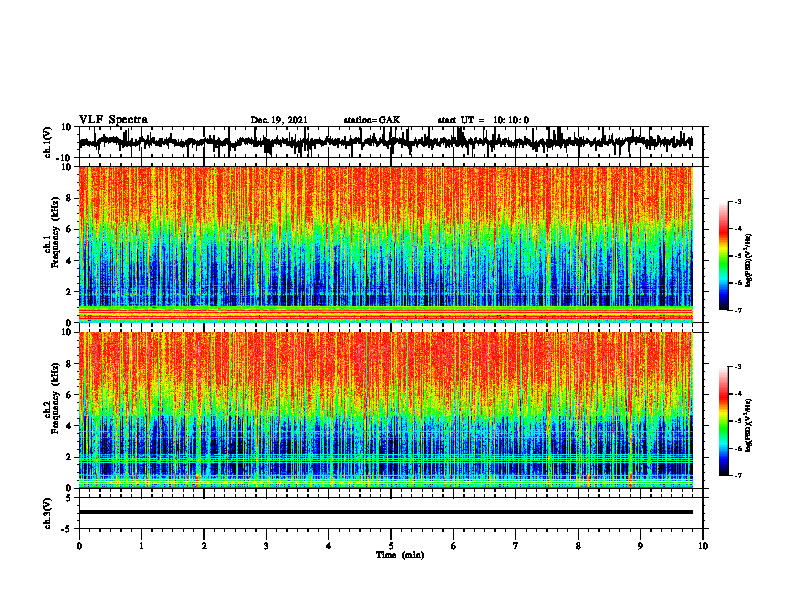Viewport: 792px width, 612px height.
Task: Click the "ch.3(V)" axis label
Action: pos(48,513)
